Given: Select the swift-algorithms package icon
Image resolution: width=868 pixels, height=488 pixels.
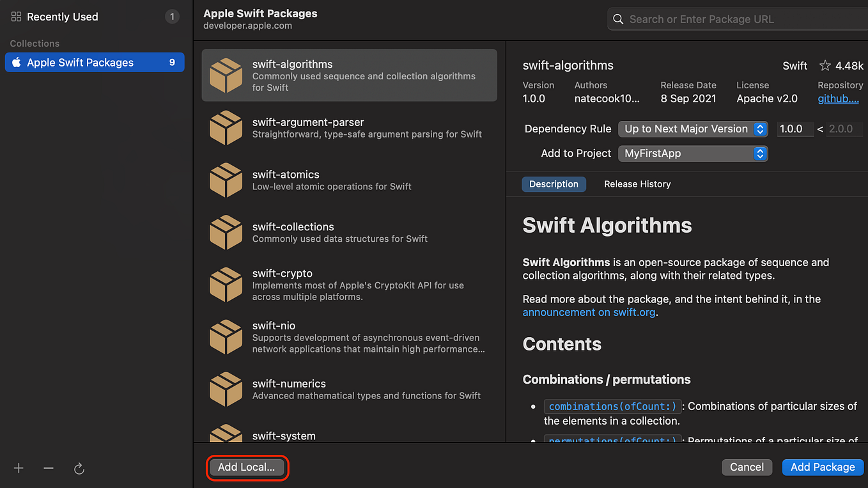Looking at the screenshot, I should coord(226,75).
